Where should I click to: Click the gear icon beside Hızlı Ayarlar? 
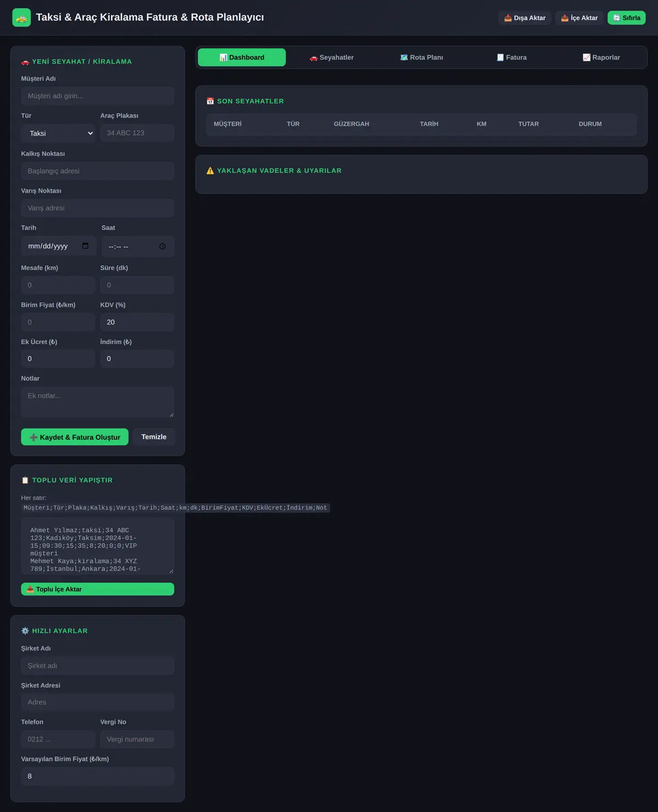(x=25, y=631)
